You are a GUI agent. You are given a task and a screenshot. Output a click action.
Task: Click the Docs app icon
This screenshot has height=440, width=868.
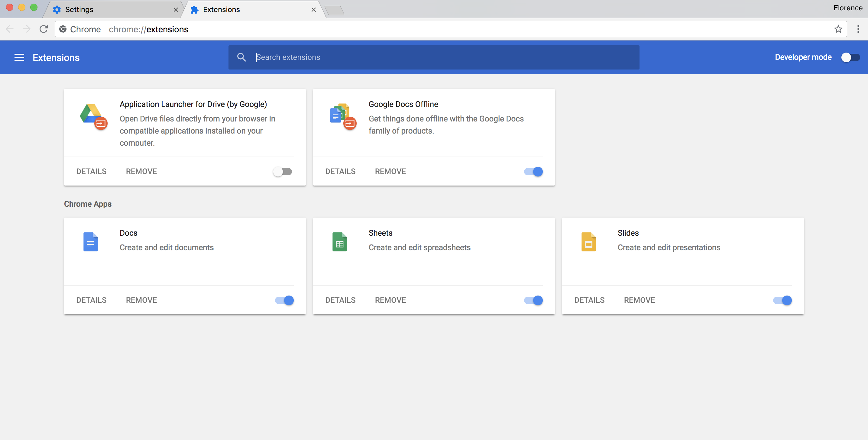pyautogui.click(x=90, y=241)
